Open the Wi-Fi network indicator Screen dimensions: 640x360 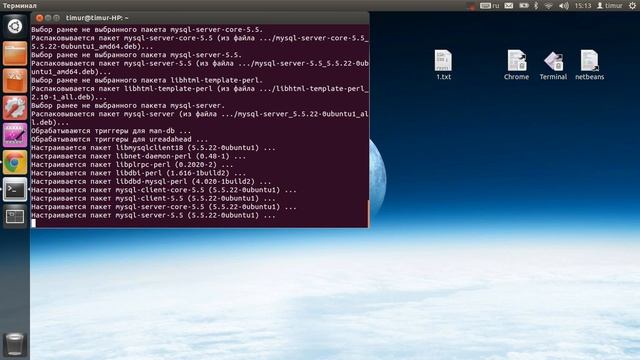pos(549,6)
